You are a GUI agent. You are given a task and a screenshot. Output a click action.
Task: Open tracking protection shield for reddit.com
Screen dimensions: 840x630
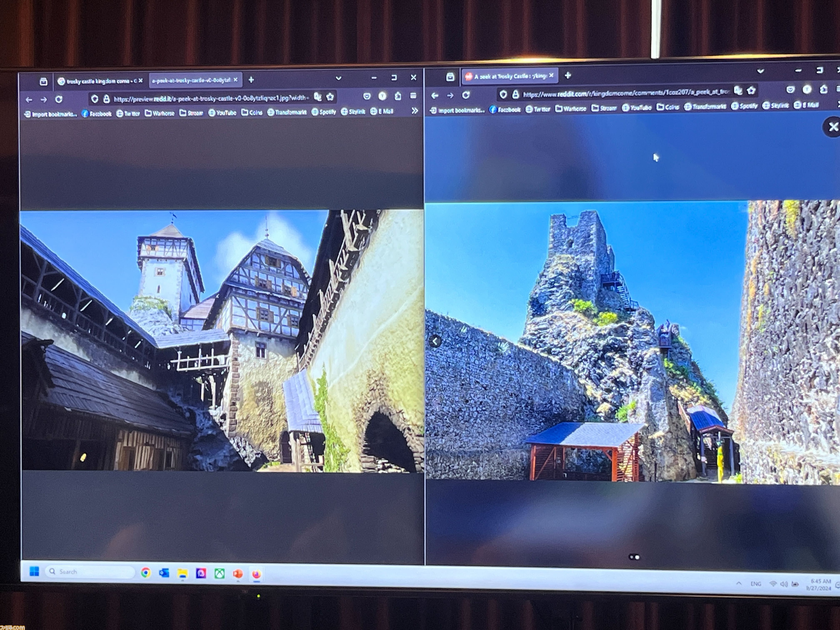(x=503, y=94)
